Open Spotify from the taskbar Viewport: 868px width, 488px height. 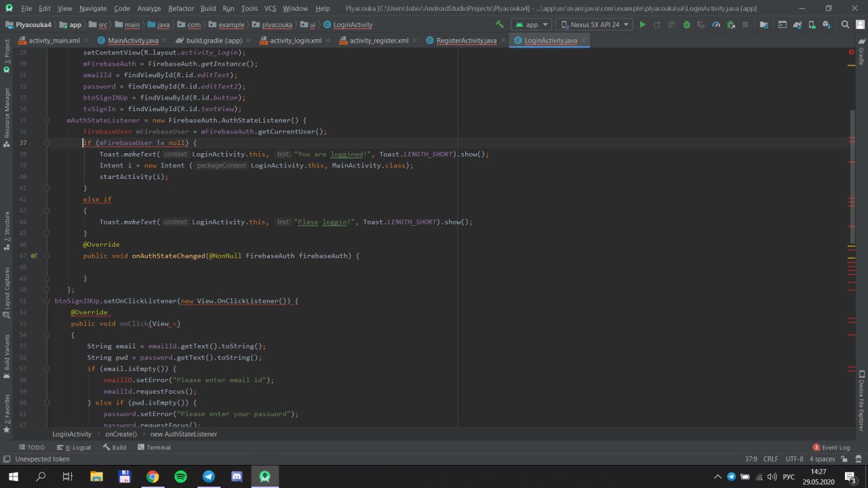[x=180, y=476]
